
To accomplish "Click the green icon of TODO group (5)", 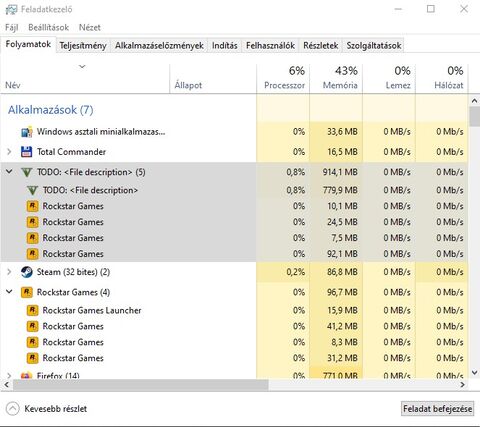I will 27,172.
